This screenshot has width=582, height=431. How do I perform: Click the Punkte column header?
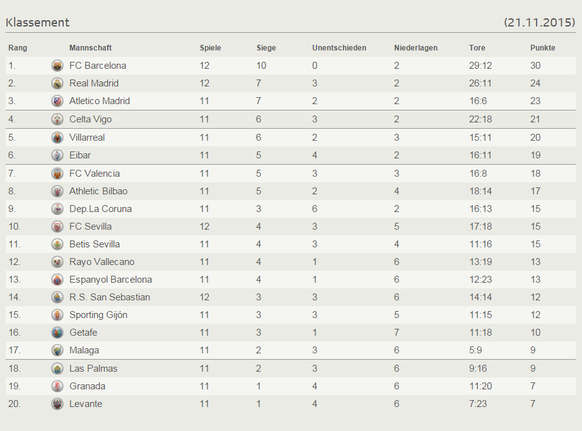(543, 48)
